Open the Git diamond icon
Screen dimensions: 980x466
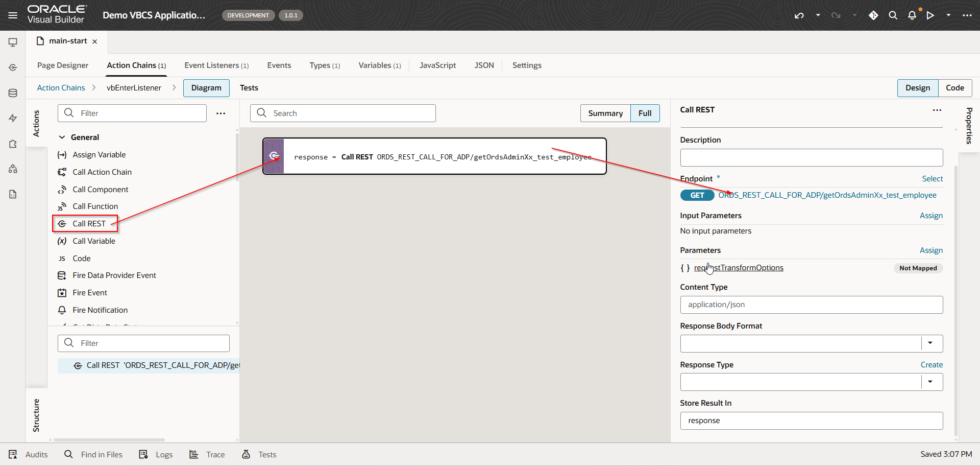point(873,15)
